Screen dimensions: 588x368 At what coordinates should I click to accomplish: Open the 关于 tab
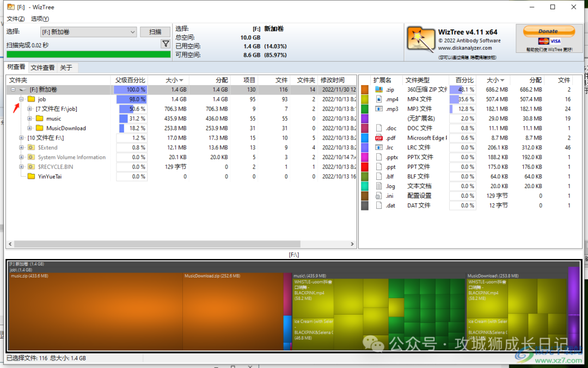(66, 68)
